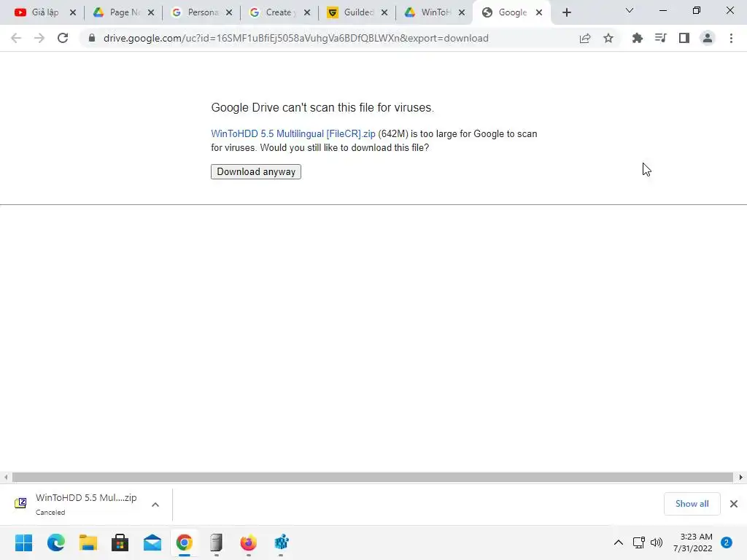
Task: Share this page icon
Action: [585, 38]
